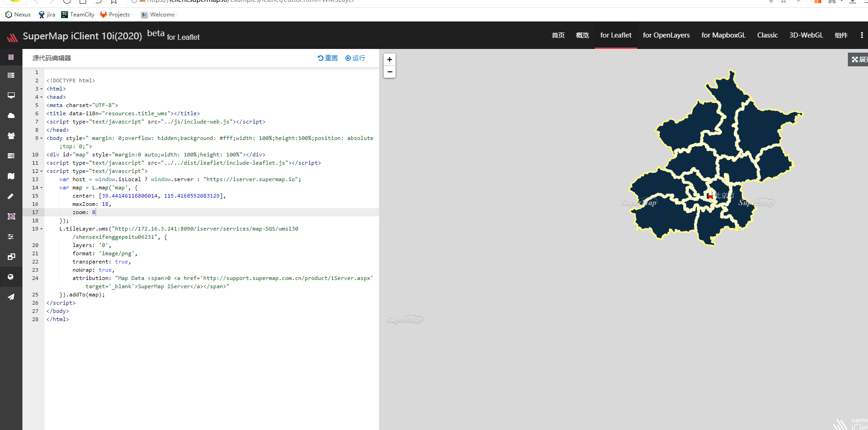Open the cloud icon category in sidebar
This screenshot has width=868, height=430.
click(x=11, y=116)
